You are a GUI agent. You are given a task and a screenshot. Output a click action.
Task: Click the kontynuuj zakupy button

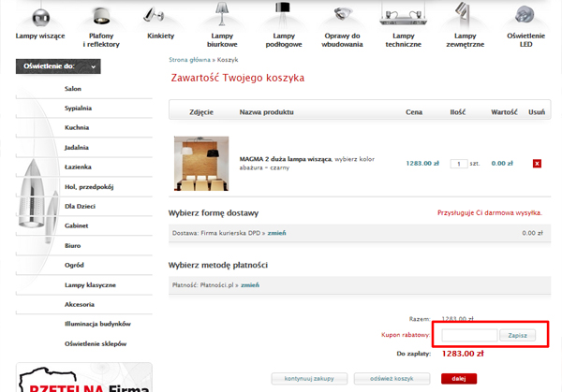coord(309,379)
